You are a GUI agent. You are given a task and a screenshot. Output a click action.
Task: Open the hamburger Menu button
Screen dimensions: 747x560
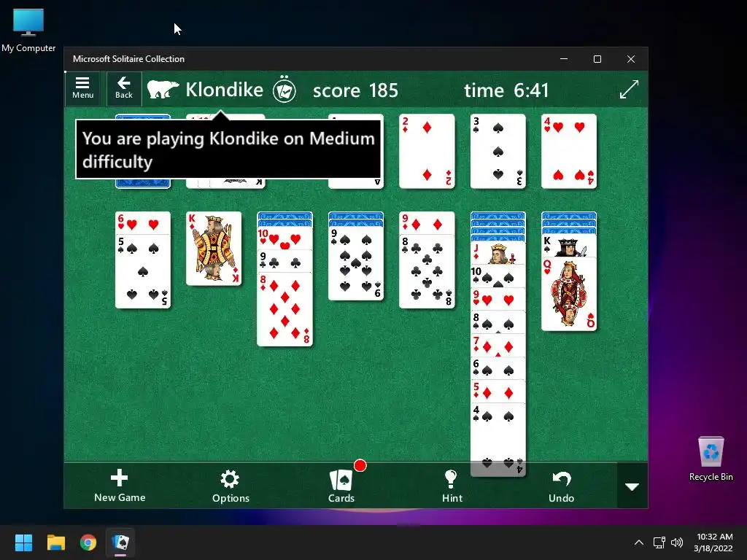pyautogui.click(x=82, y=88)
